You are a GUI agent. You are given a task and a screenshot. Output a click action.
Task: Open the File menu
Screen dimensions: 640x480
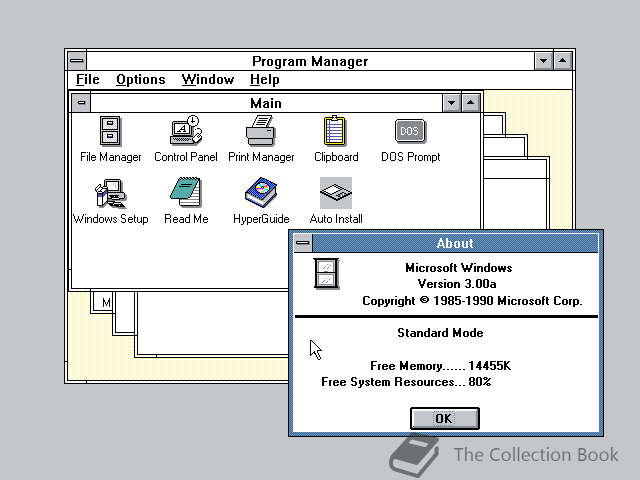pyautogui.click(x=88, y=79)
